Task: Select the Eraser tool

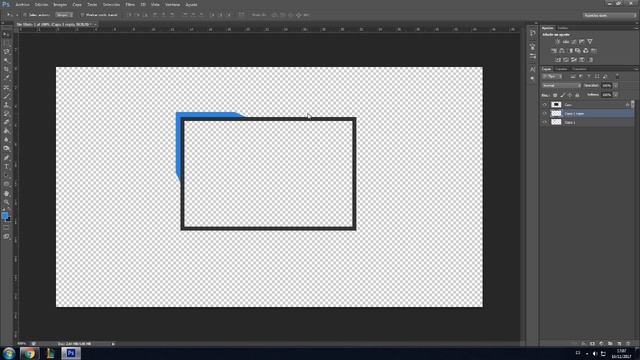Action: [x=6, y=122]
